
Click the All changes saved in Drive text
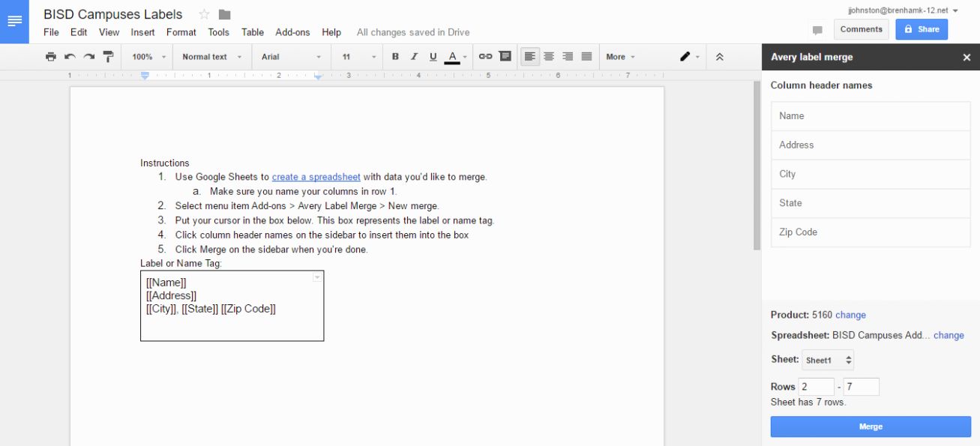click(413, 32)
